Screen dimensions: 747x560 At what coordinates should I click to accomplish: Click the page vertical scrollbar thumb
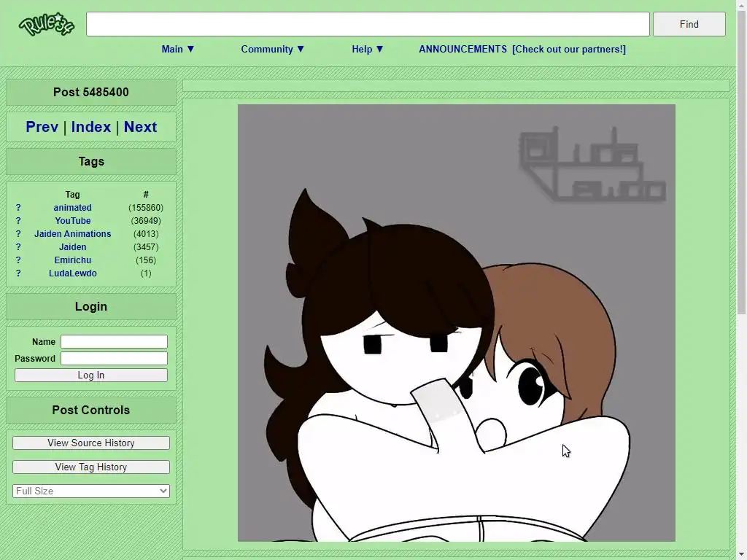point(742,162)
